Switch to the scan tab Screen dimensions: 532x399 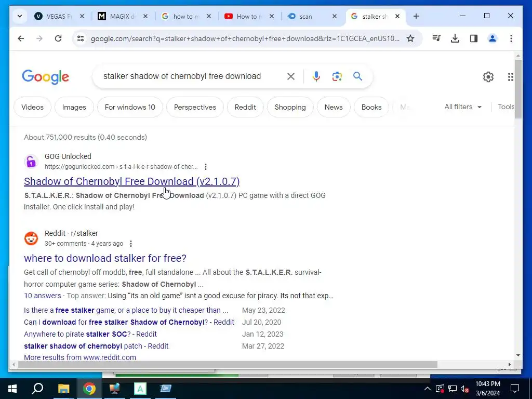(x=307, y=16)
